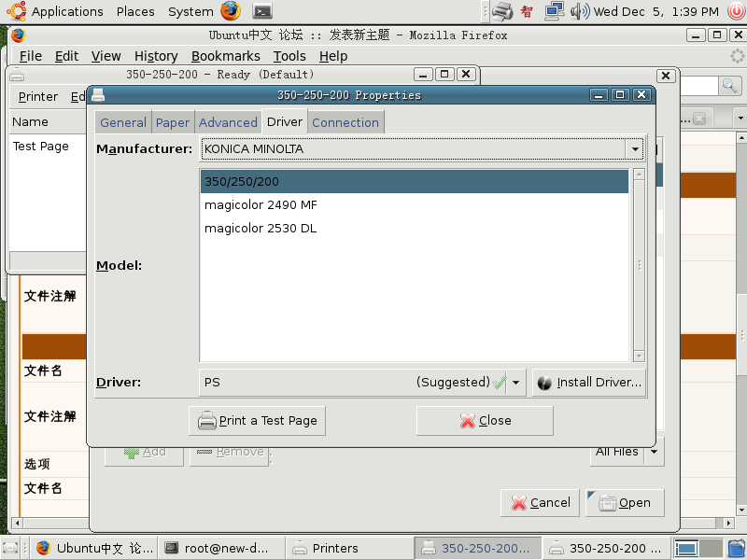Switch to the Paper tab

tap(173, 122)
